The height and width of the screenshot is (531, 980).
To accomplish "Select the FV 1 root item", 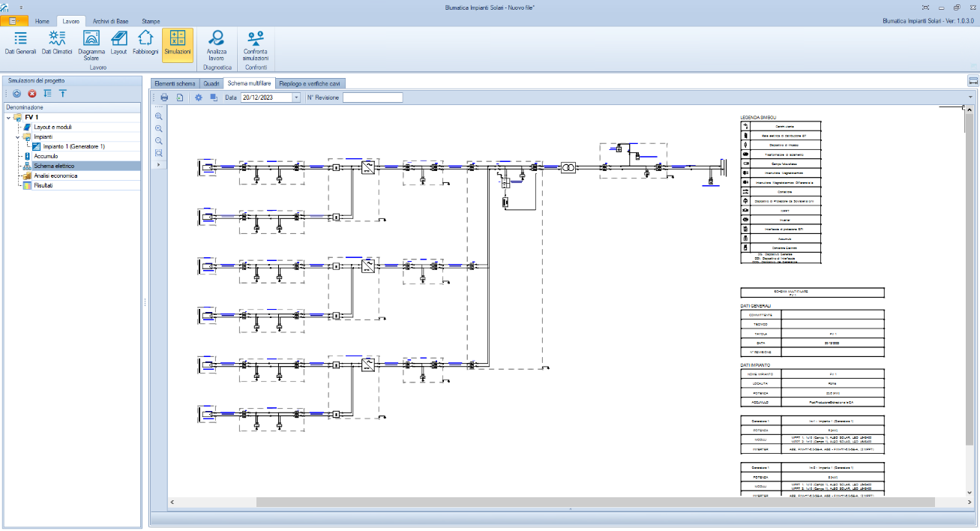I will click(x=31, y=118).
